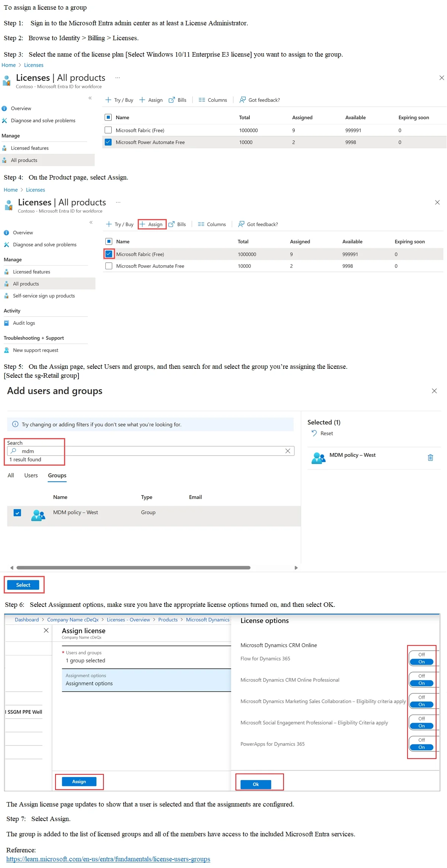The width and height of the screenshot is (447, 868).
Task: Click the Email column header in groups list
Action: pyautogui.click(x=195, y=497)
